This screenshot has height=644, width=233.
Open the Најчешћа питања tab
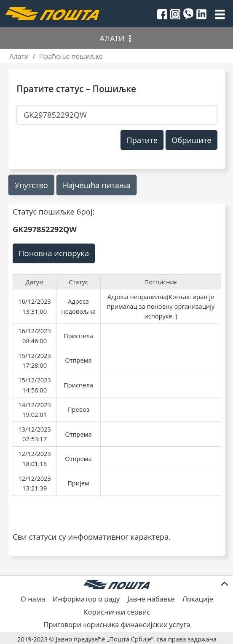click(x=96, y=185)
